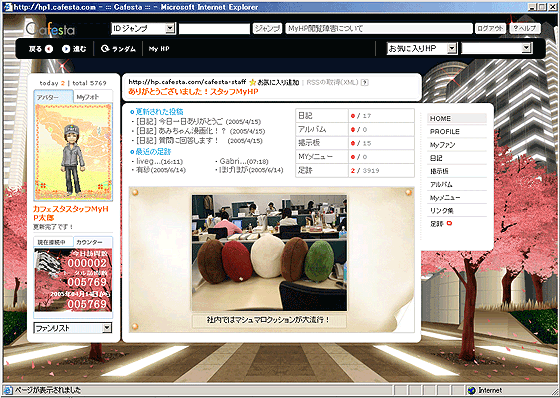Click the star お気に入り追加 icon
Screen dimensions: 560x398
click(252, 83)
